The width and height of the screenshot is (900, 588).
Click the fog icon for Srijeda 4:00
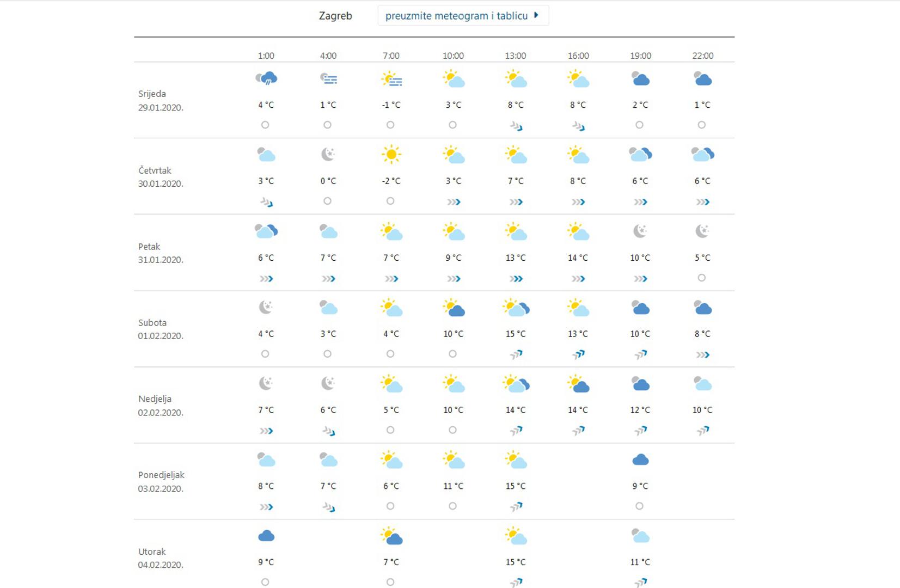coord(328,79)
